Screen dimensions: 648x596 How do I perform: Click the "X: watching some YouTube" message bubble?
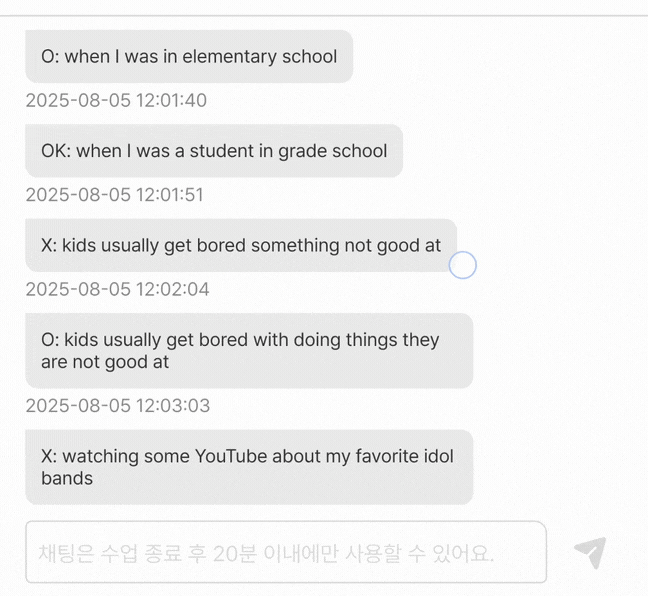pyautogui.click(x=248, y=467)
